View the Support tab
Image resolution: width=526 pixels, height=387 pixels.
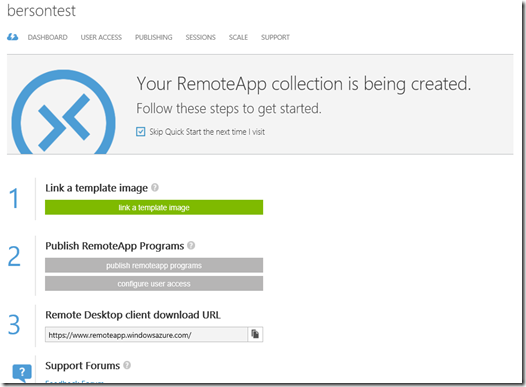click(275, 37)
